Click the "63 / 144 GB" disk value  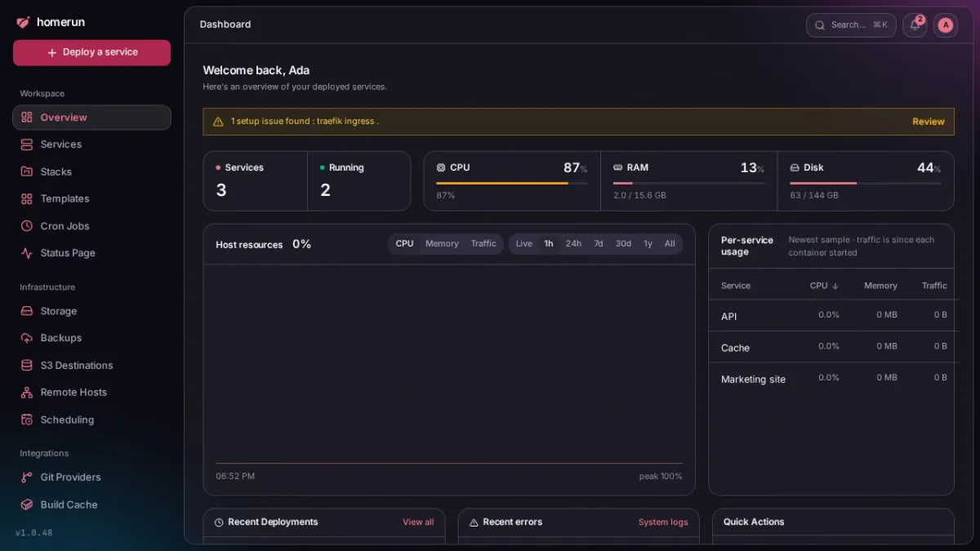(x=814, y=196)
